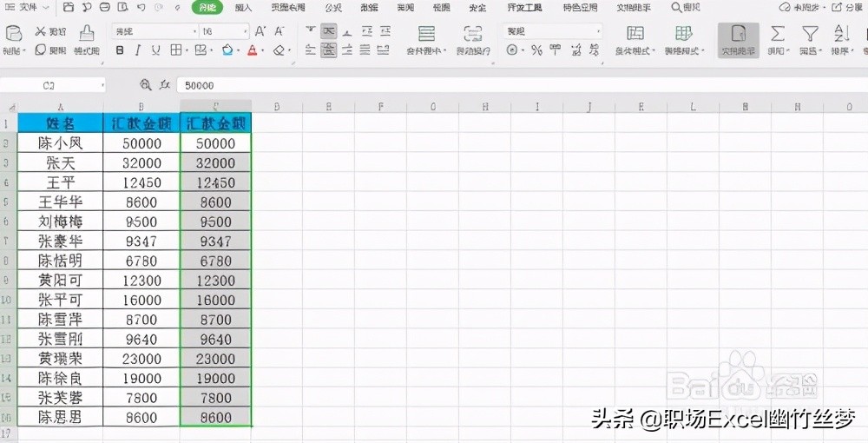
Task: Click the Save icon in quick access bar
Action: click(68, 7)
